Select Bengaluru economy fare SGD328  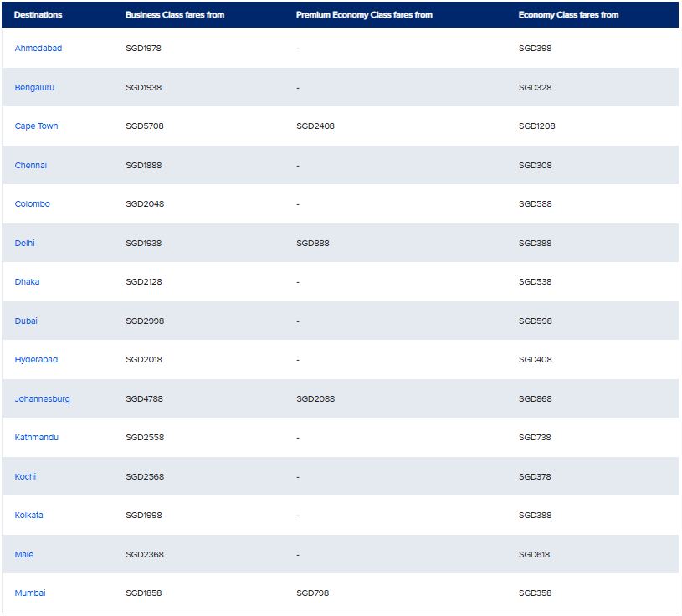point(535,87)
